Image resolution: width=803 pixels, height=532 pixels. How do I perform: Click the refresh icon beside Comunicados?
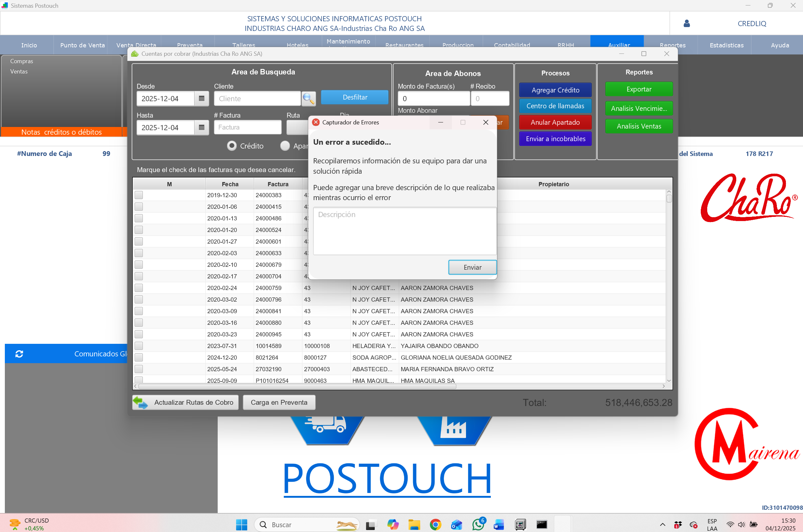(19, 354)
